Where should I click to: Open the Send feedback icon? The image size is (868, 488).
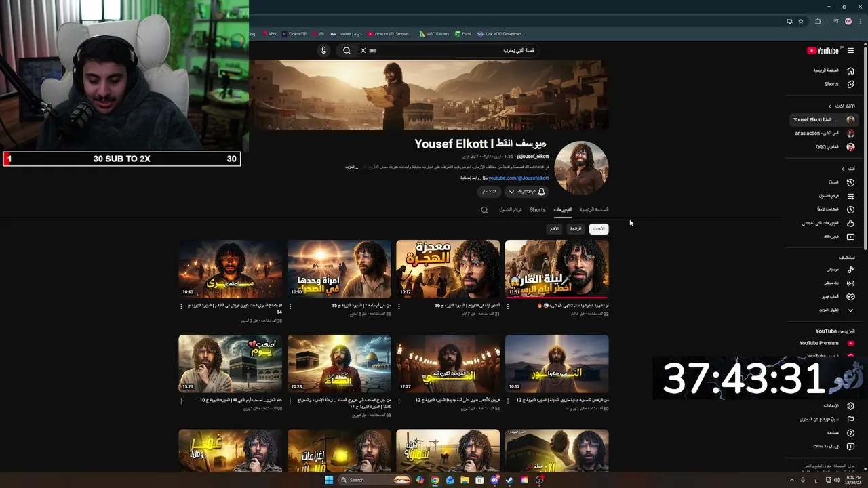click(850, 446)
